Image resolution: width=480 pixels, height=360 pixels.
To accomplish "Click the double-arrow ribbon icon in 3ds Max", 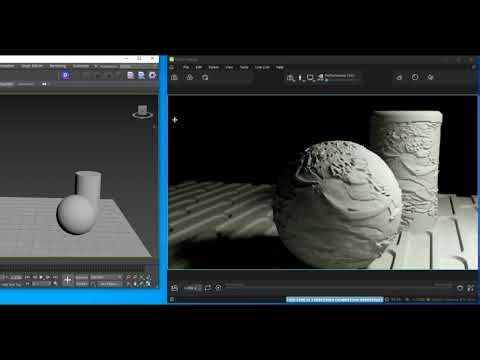I will 44,84.
